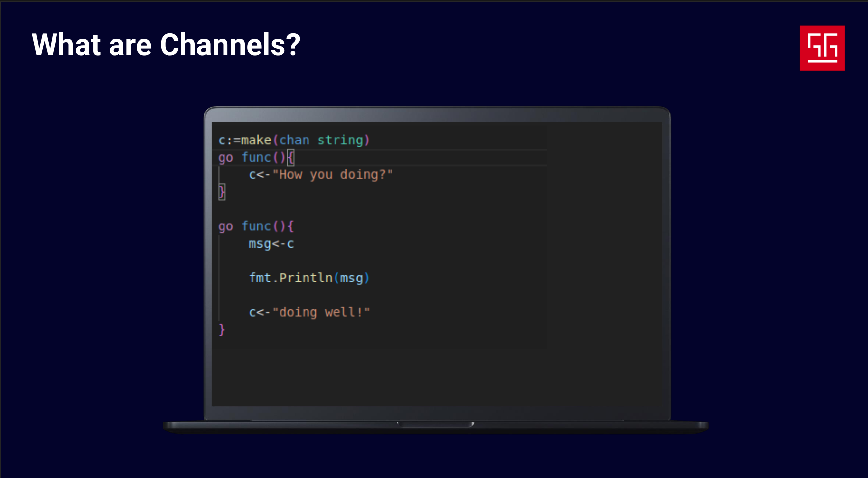Select the "string" type in make call
868x478 pixels.
click(340, 141)
